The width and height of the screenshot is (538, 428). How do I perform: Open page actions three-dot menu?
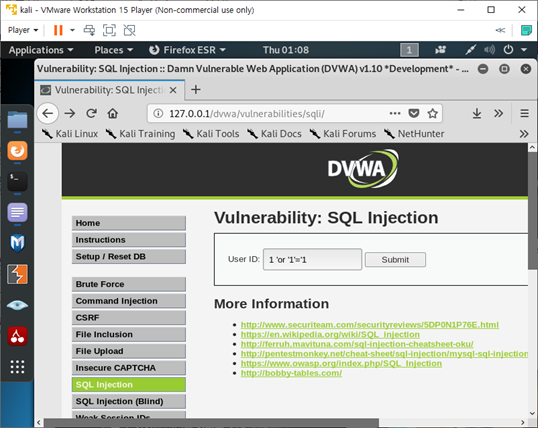point(395,113)
